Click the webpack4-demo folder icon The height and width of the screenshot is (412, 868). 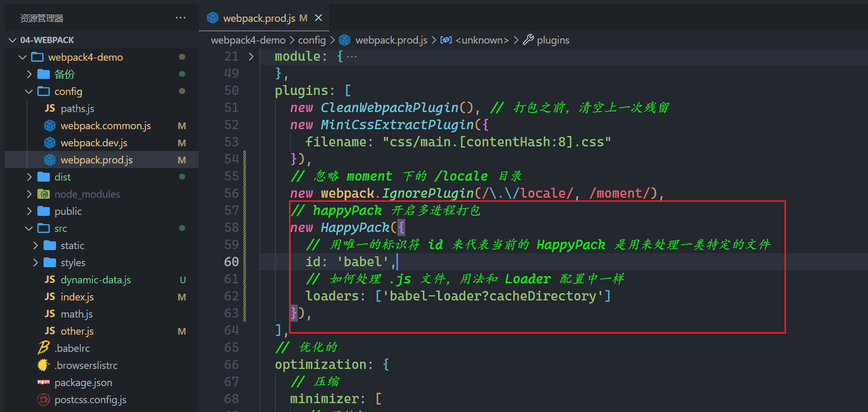[x=37, y=57]
